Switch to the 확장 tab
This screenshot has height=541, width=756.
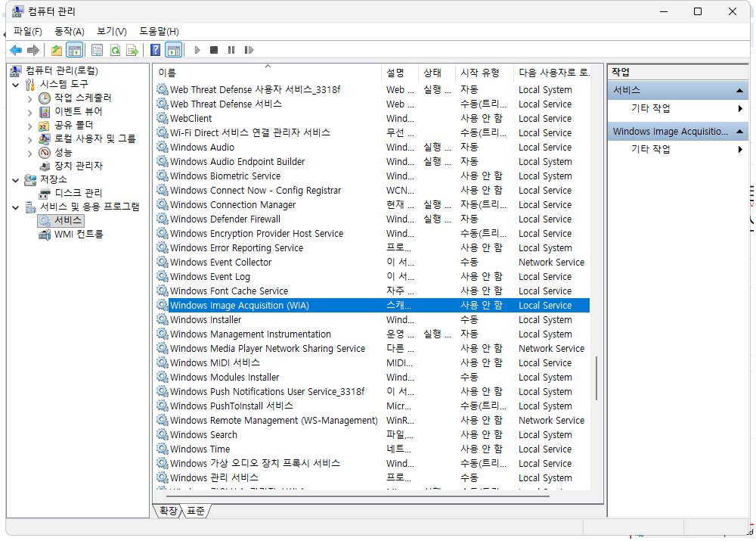coord(169,511)
